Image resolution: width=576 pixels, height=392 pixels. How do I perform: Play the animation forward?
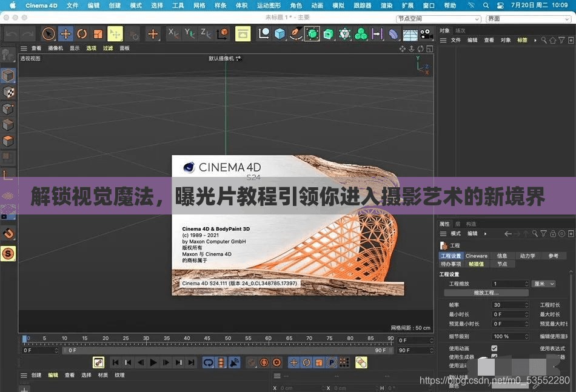pyautogui.click(x=153, y=363)
